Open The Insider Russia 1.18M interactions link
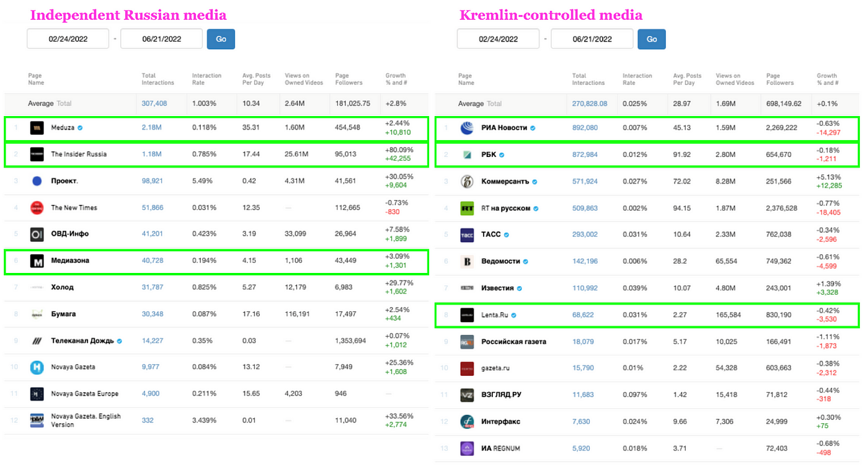This screenshot has height=469, width=868. (x=152, y=154)
